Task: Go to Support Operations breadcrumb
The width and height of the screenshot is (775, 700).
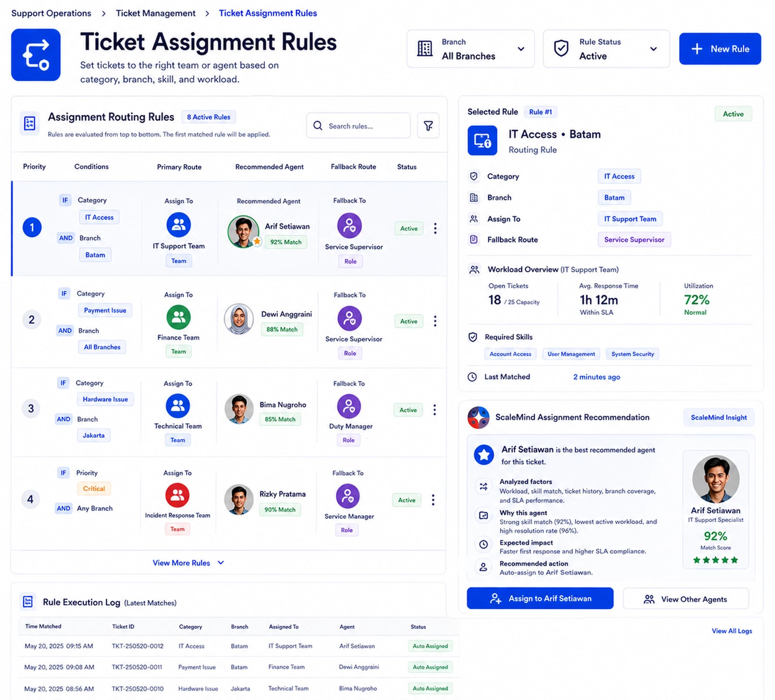Action: point(51,13)
